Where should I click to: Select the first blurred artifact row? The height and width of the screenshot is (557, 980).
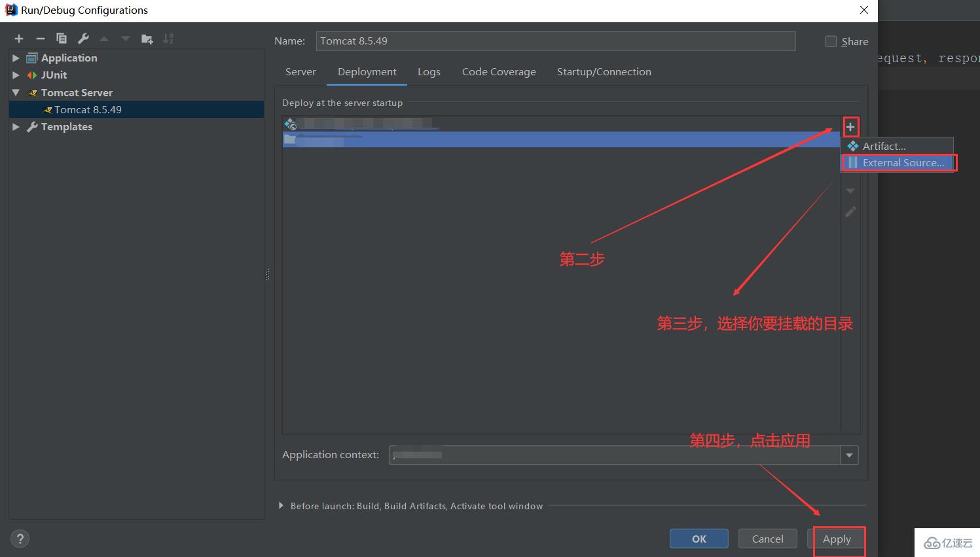pos(561,124)
